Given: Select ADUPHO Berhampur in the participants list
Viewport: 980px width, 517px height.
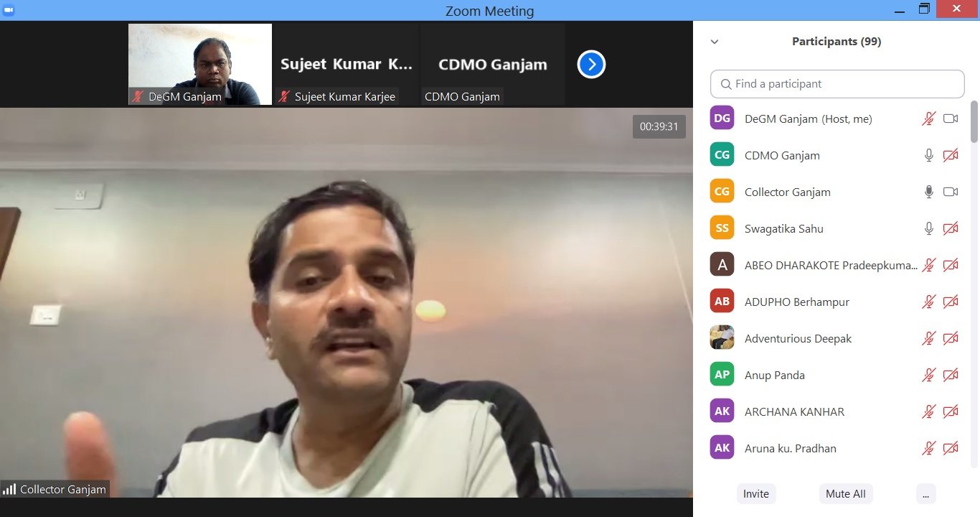Looking at the screenshot, I should 796,302.
